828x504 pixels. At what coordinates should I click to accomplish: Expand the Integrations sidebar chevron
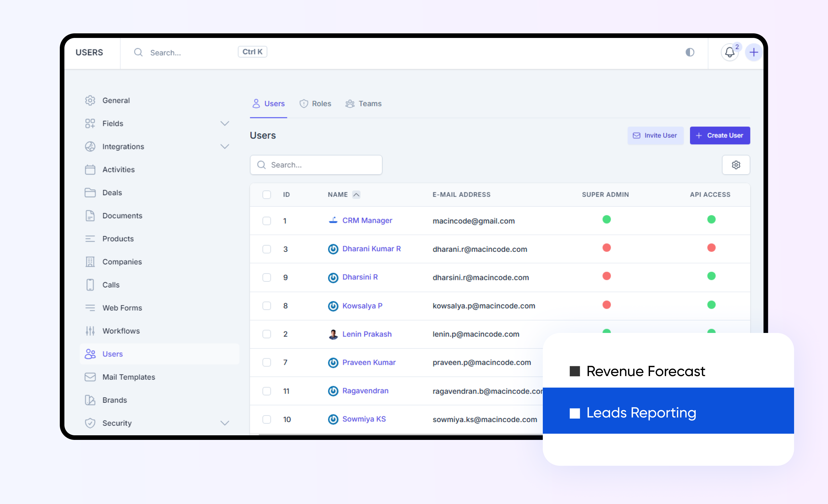click(x=225, y=147)
